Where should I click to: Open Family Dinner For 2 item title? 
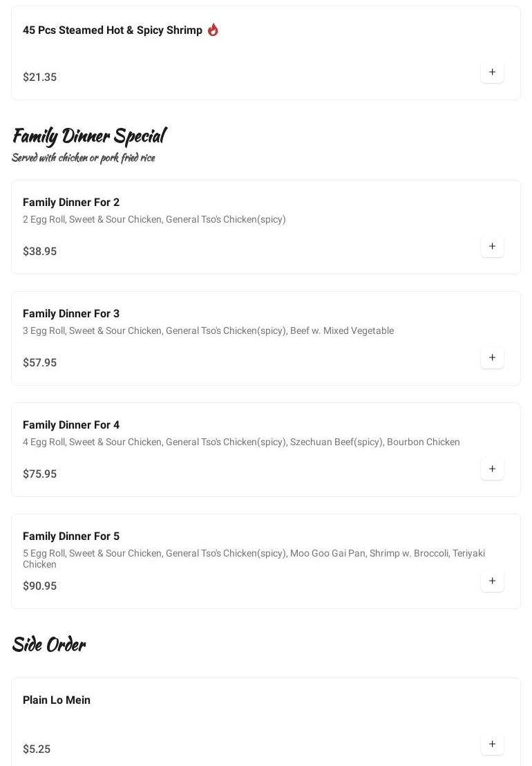pyautogui.click(x=71, y=203)
